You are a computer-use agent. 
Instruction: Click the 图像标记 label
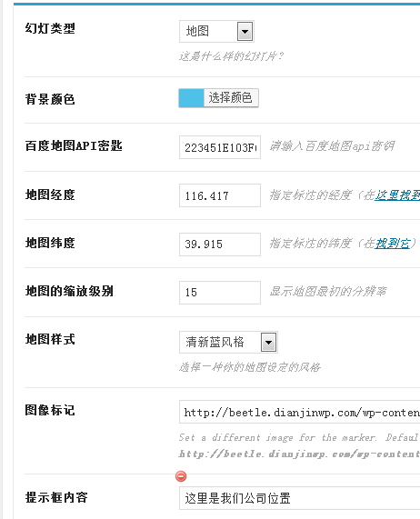coord(50,411)
